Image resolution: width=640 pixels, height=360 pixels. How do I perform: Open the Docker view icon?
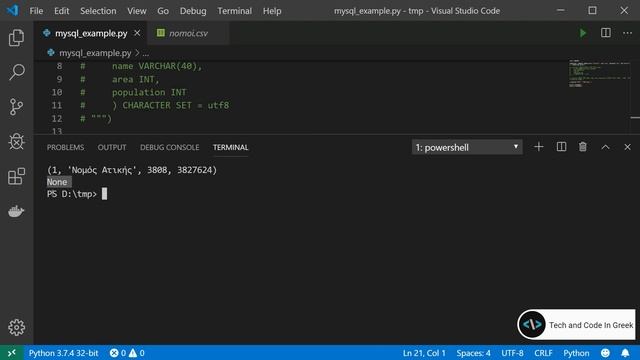click(x=16, y=211)
